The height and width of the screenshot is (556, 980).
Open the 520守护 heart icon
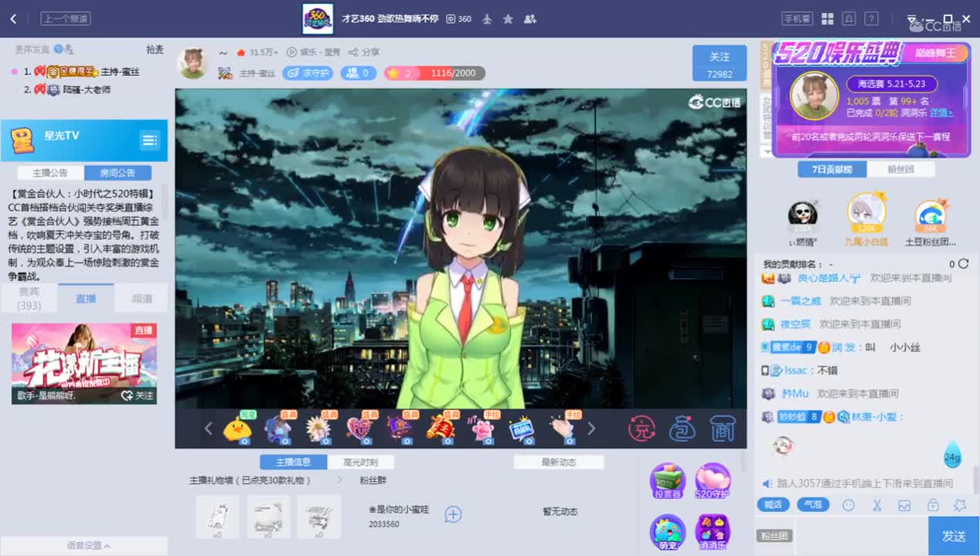coord(713,481)
